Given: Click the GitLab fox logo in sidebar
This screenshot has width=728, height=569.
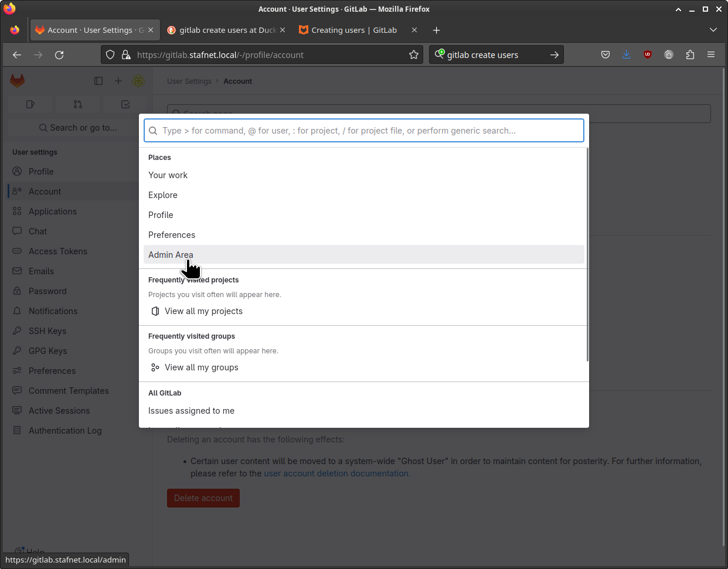Looking at the screenshot, I should pos(18,81).
